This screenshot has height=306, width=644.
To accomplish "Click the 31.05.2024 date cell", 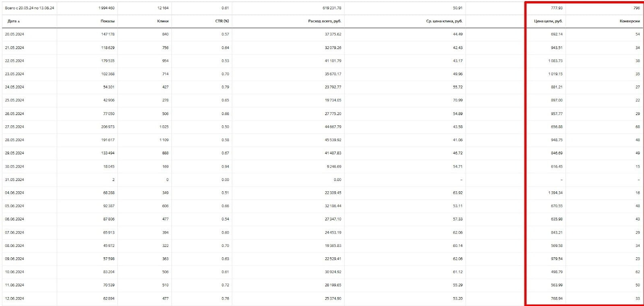I will 14,180.
